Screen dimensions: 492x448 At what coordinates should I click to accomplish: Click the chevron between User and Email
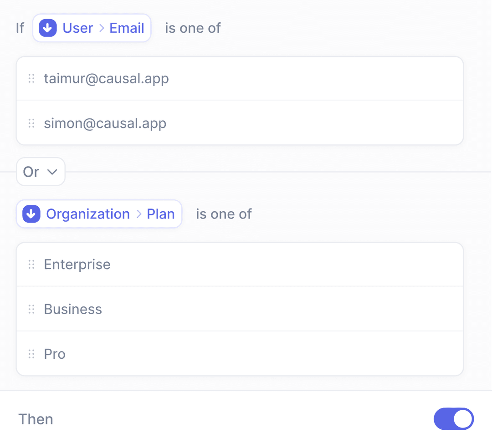(102, 28)
